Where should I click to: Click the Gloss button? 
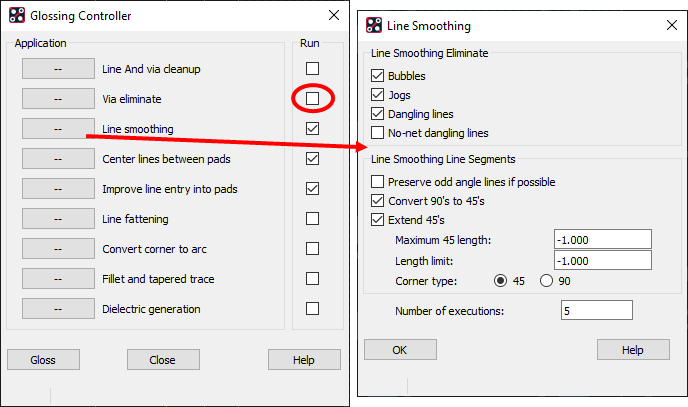[43, 360]
